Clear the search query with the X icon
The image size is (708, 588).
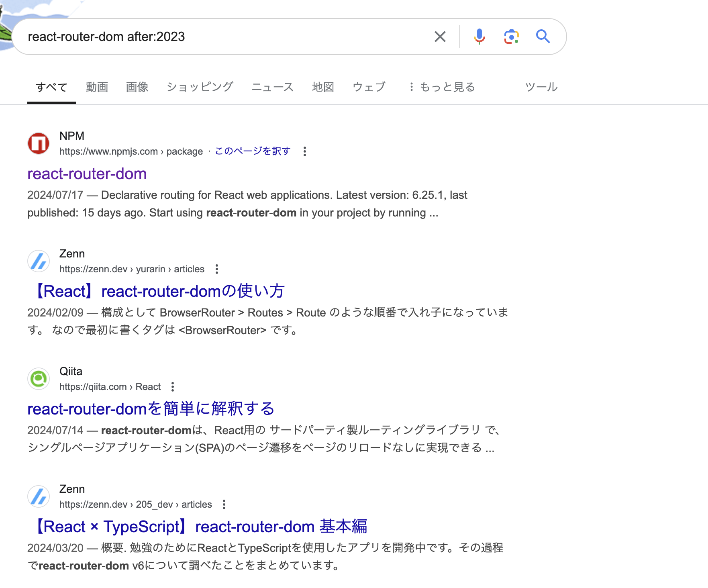pos(440,37)
